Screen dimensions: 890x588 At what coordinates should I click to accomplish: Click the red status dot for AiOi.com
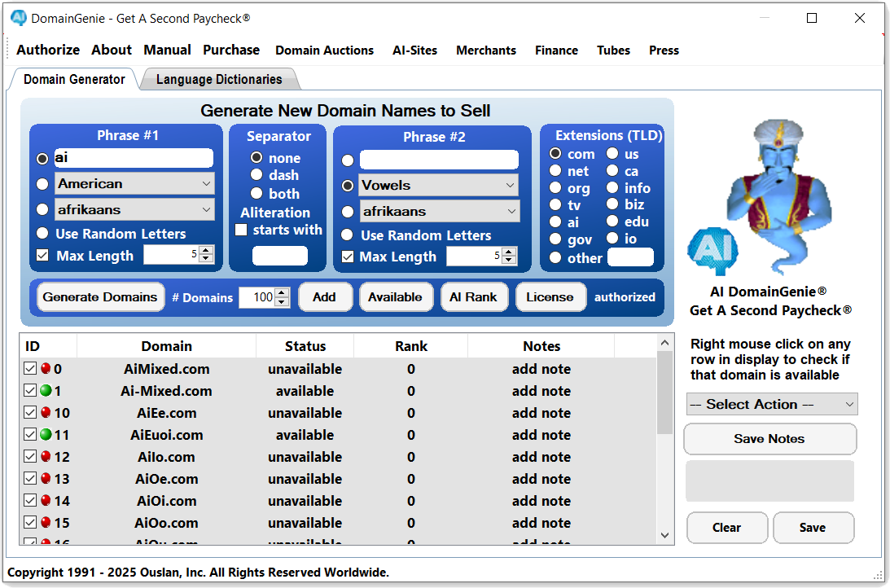46,501
